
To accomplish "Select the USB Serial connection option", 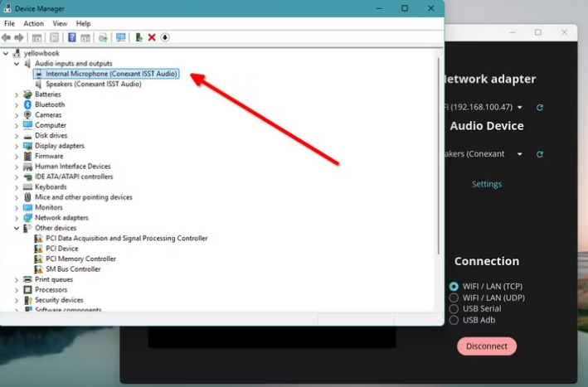I will 454,309.
